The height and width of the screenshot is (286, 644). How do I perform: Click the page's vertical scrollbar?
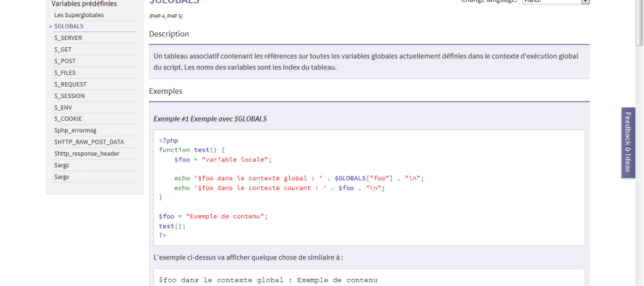point(639,143)
